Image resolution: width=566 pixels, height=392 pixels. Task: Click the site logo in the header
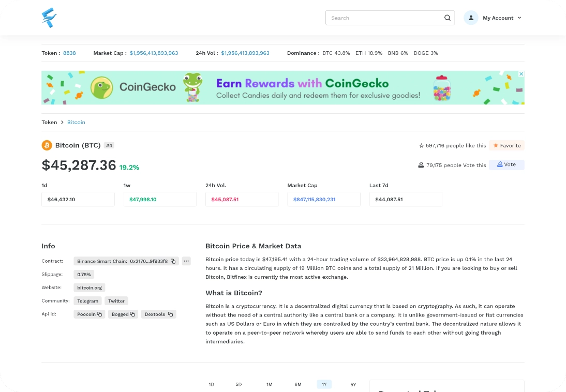pos(49,18)
